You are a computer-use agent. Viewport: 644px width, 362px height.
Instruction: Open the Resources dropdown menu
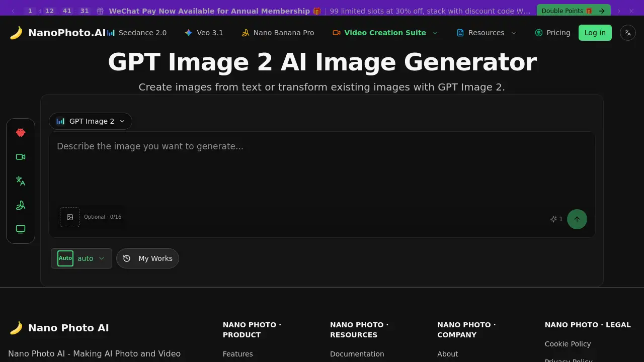(486, 33)
